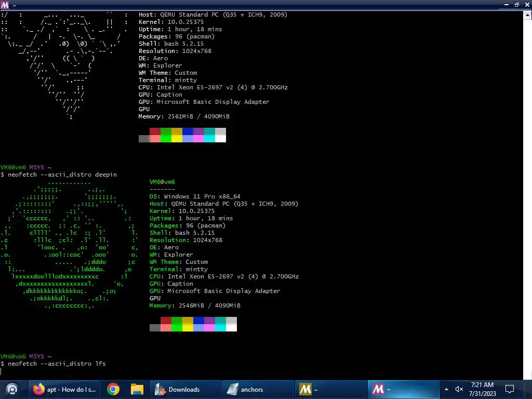Restore down the mintty terminal window
This screenshot has height=399, width=532.
[x=517, y=5]
